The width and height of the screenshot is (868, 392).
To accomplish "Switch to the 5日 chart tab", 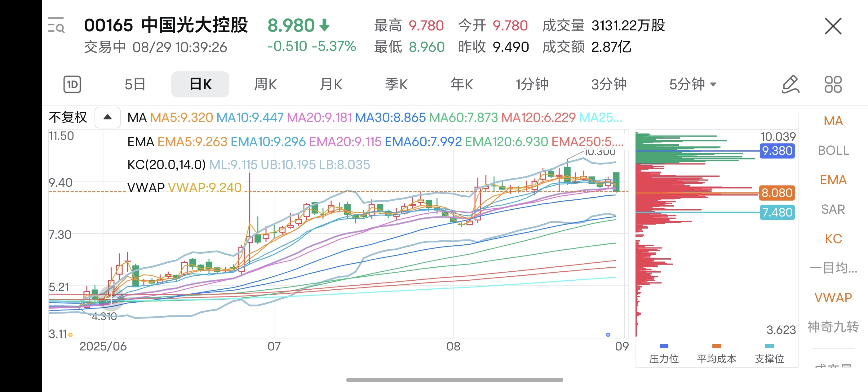I will 135,84.
